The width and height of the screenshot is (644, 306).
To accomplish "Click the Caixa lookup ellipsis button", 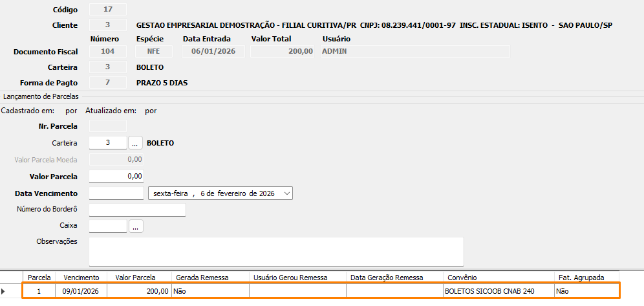I will tap(135, 226).
